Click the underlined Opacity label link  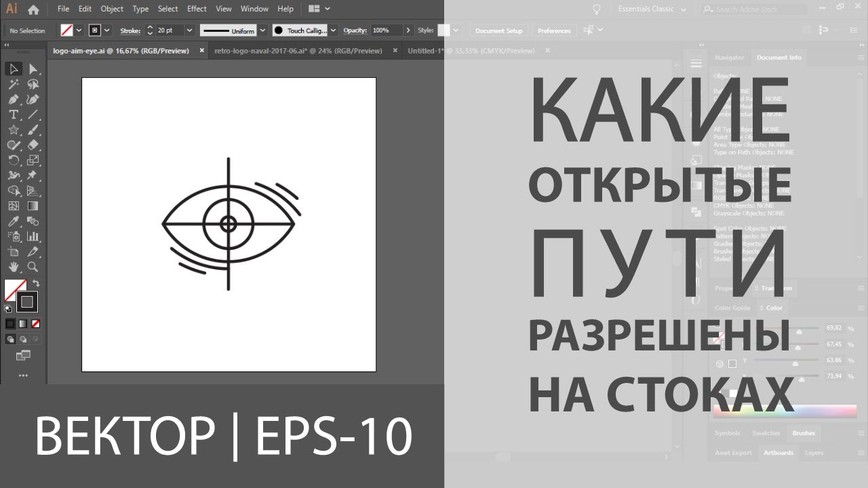pyautogui.click(x=354, y=30)
